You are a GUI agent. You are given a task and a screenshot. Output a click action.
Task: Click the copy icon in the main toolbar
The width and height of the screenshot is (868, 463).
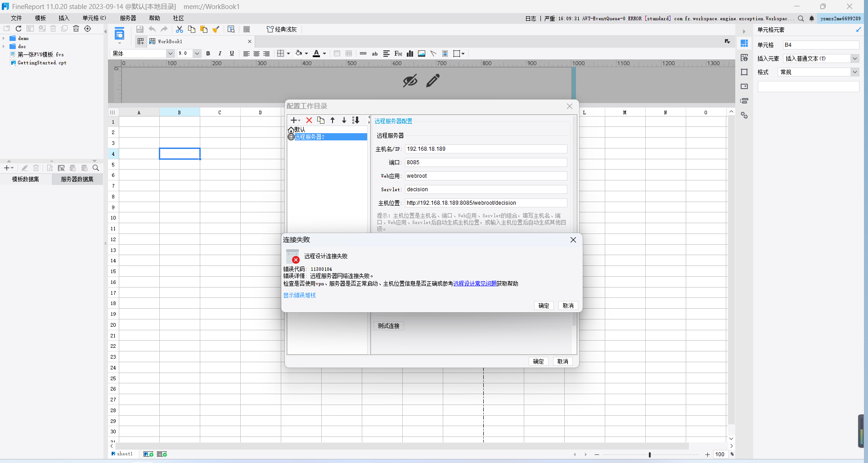192,29
